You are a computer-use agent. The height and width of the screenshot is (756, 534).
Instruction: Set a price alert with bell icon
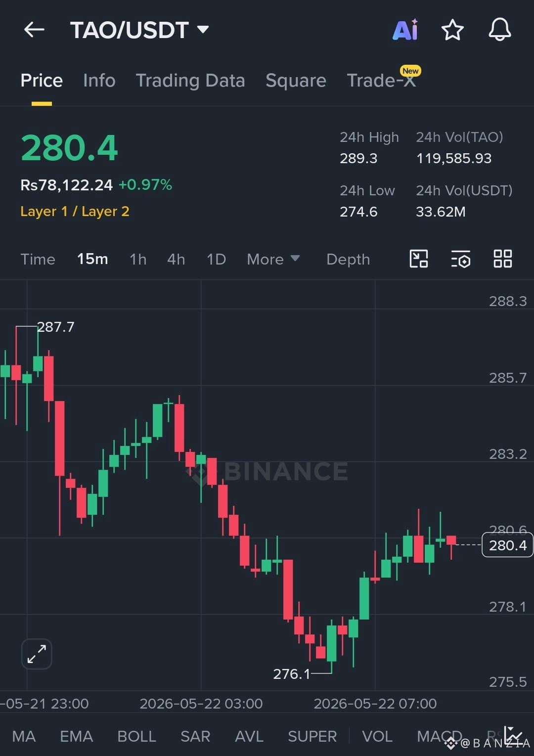click(500, 30)
